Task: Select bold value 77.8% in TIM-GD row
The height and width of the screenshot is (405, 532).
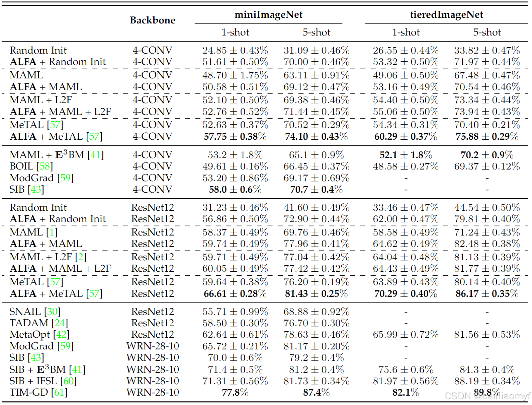Action: coord(235,393)
